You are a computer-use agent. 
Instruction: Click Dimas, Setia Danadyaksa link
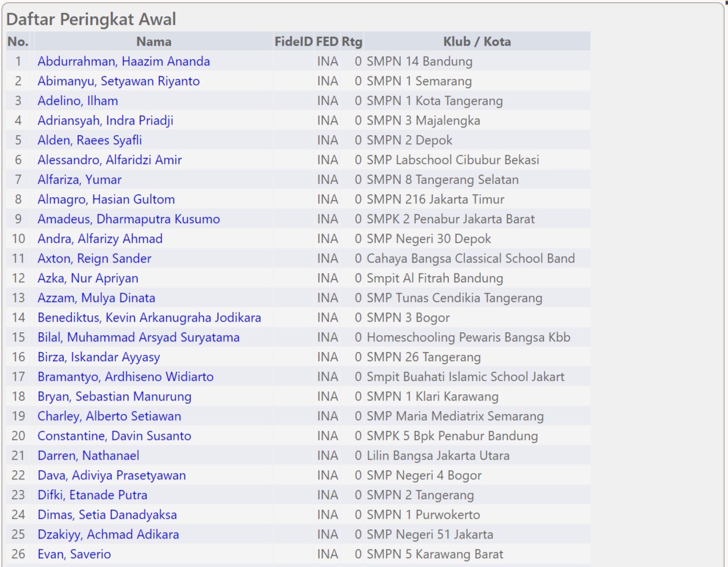pyautogui.click(x=107, y=515)
